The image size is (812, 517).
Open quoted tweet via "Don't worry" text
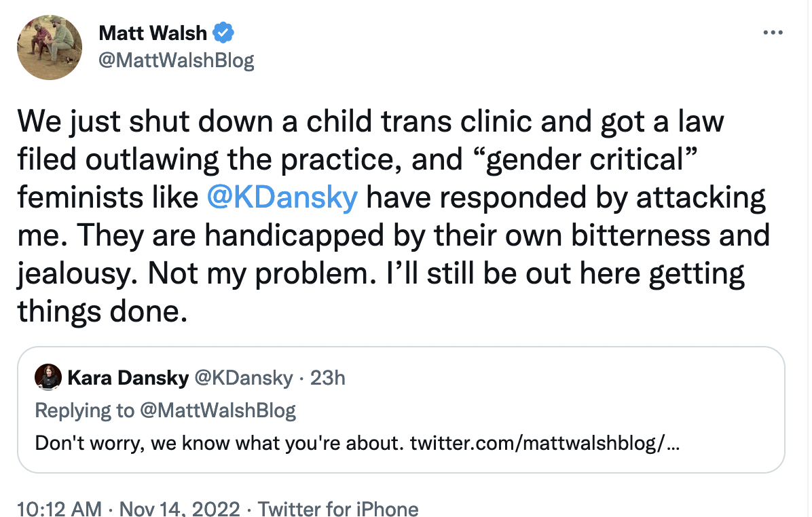click(x=219, y=443)
